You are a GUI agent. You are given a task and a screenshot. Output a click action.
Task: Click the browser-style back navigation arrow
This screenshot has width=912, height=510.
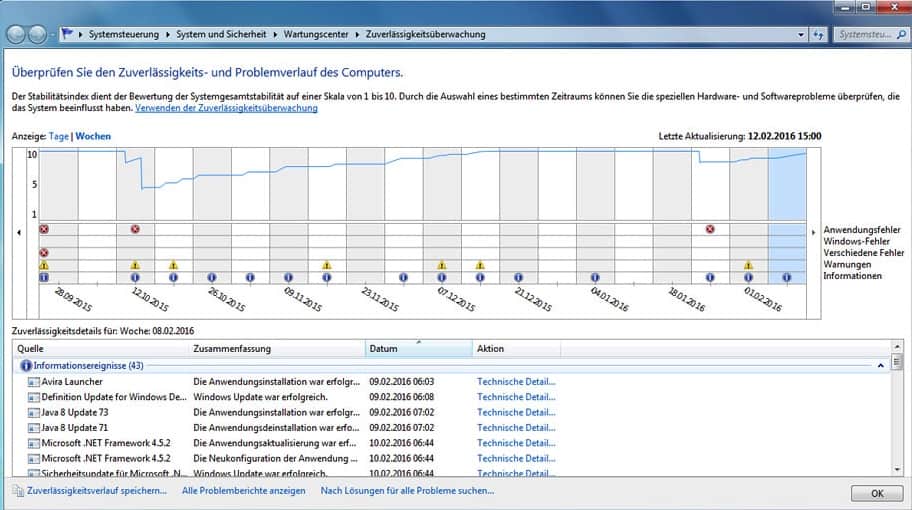[17, 34]
